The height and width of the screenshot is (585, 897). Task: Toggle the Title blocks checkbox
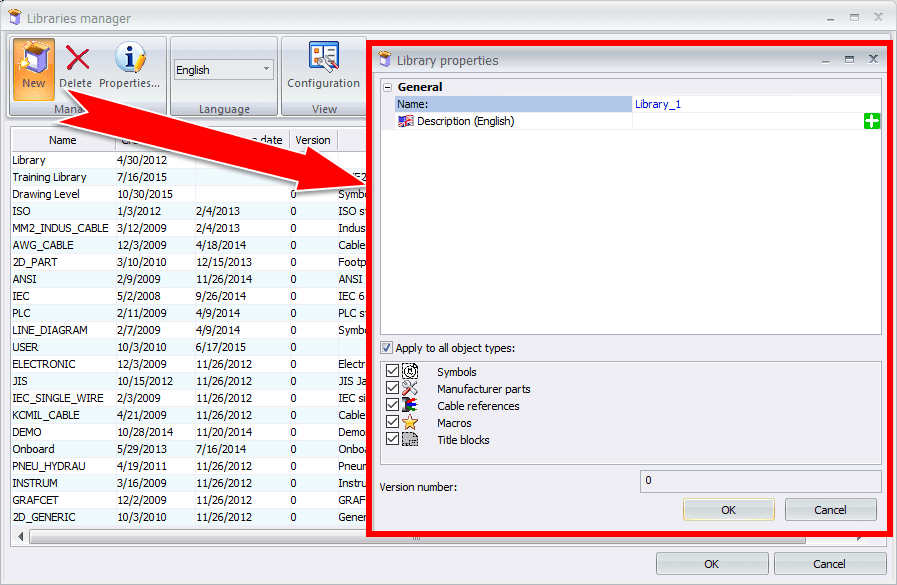[392, 440]
